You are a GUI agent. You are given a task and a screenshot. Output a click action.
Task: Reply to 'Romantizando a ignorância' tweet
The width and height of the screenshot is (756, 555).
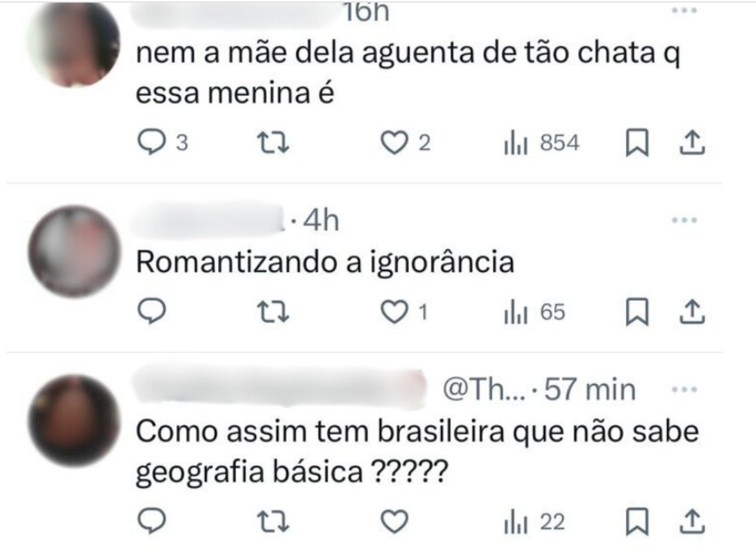152,313
